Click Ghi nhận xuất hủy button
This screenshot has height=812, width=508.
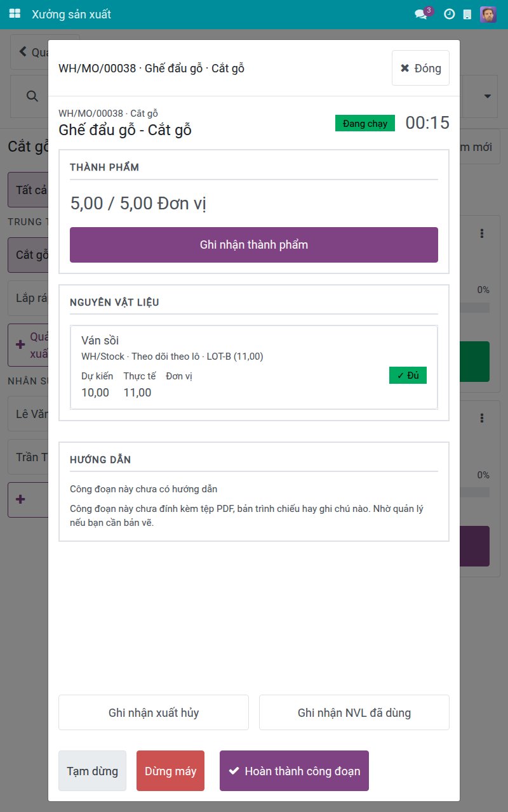point(154,712)
